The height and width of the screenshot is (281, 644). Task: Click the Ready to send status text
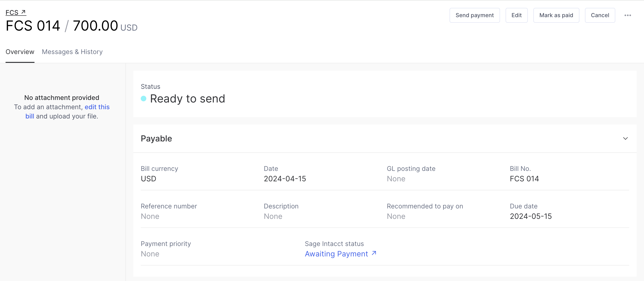(x=188, y=99)
